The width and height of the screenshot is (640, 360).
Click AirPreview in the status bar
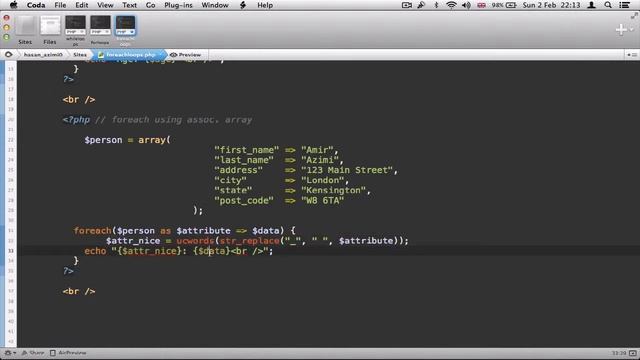tap(68, 353)
